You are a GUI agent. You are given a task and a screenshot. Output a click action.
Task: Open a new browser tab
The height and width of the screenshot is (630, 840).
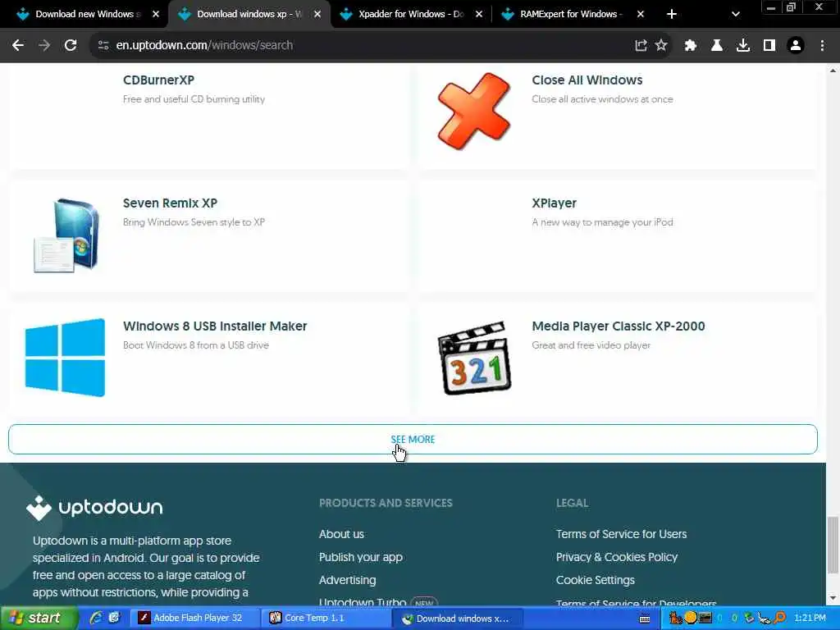tap(672, 15)
